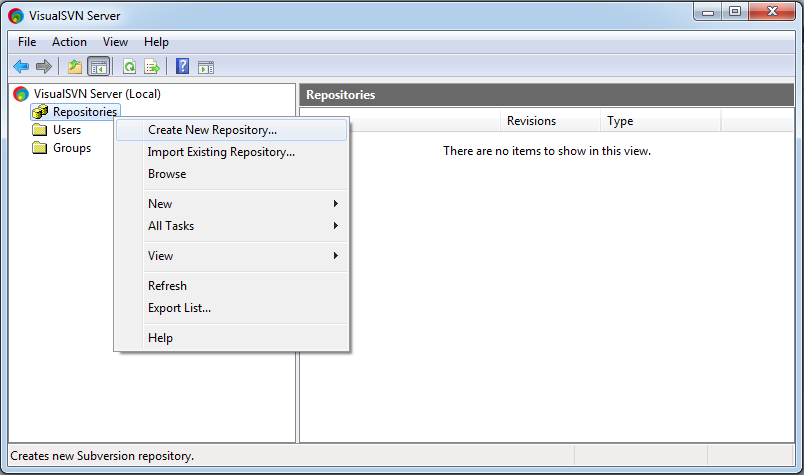Click 'There are no items to show' text
The image size is (804, 475).
pos(547,151)
